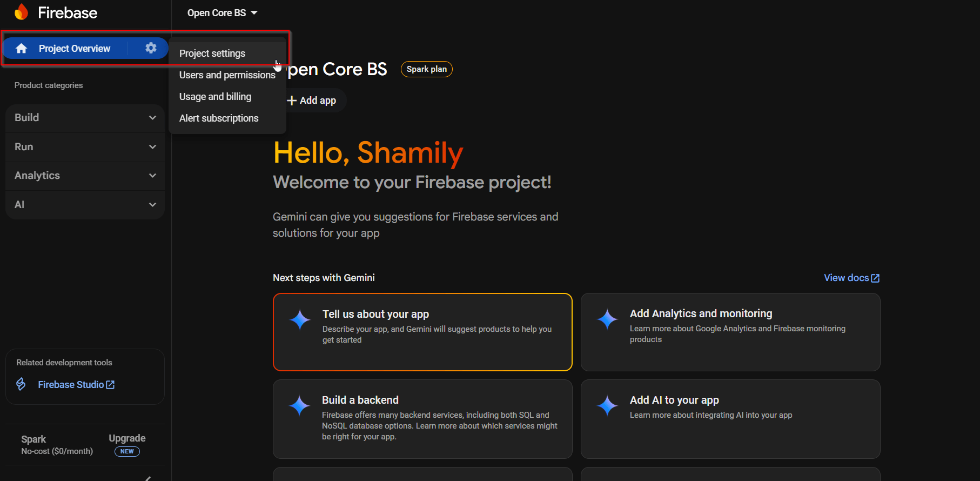Click the Add app button
The image size is (980, 481).
tap(312, 101)
